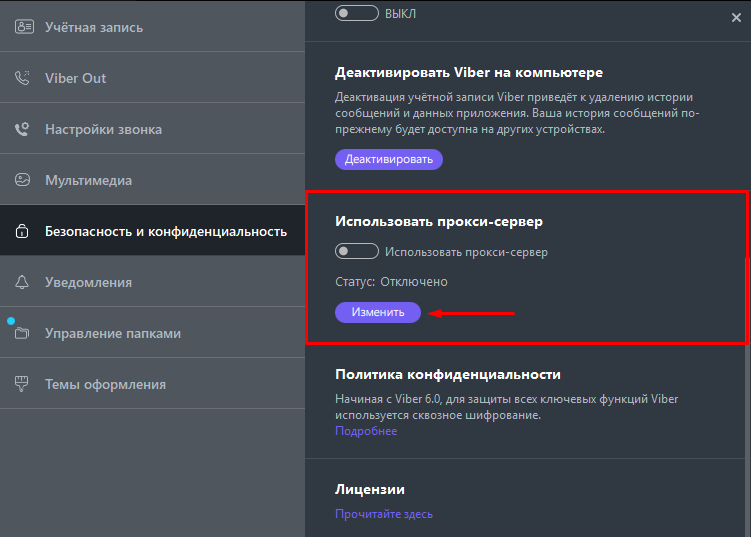
Task: Click the Изменить proxy button
Action: (378, 312)
